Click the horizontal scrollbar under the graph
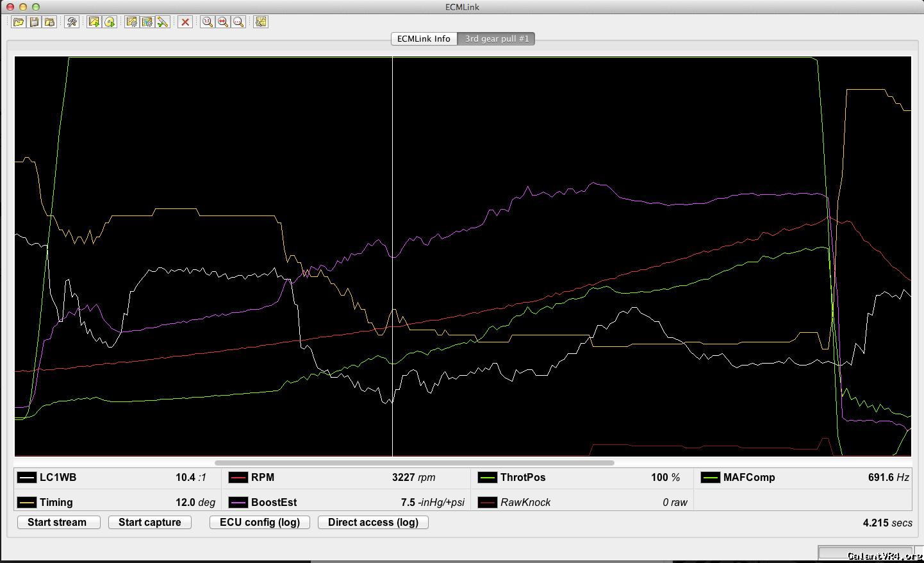This screenshot has height=563, width=924. [414, 462]
